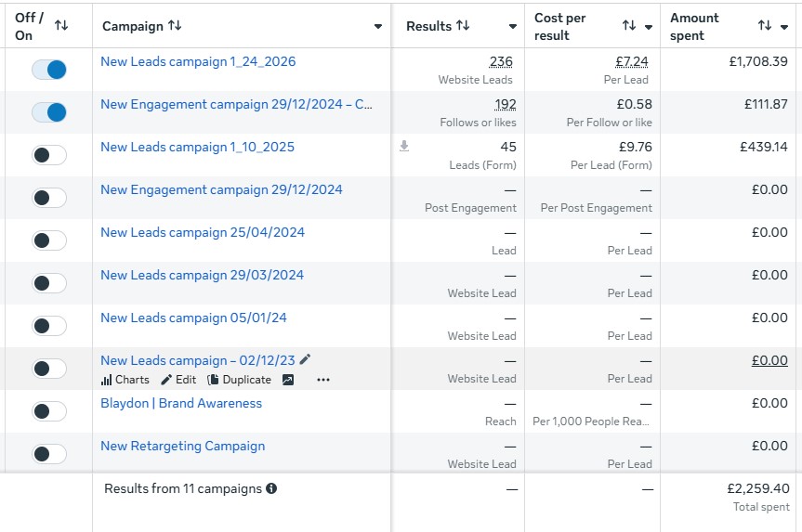Turn off the New Engagement campaign 29/12/2024 – C... toggle
The height and width of the screenshot is (532, 802).
49,112
